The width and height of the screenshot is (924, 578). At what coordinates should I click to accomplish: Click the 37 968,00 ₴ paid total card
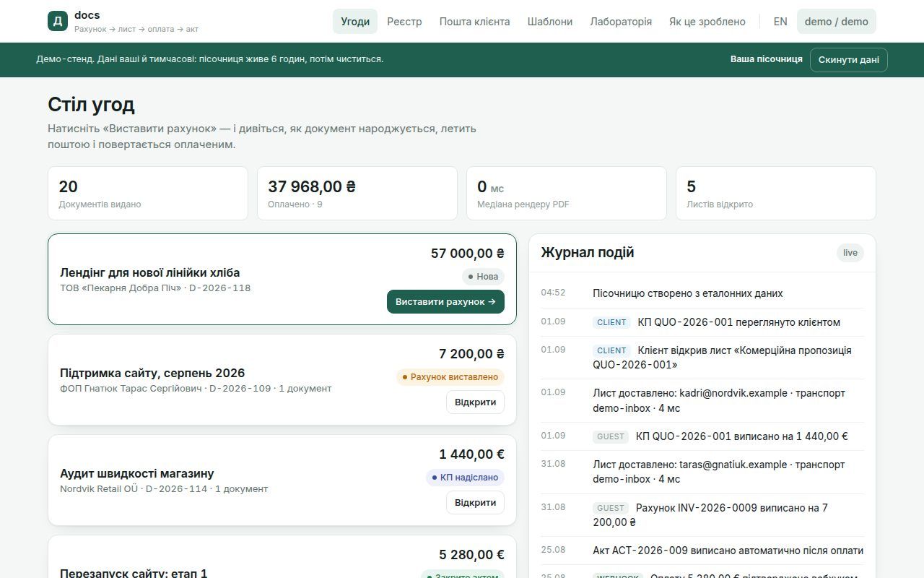pos(357,193)
